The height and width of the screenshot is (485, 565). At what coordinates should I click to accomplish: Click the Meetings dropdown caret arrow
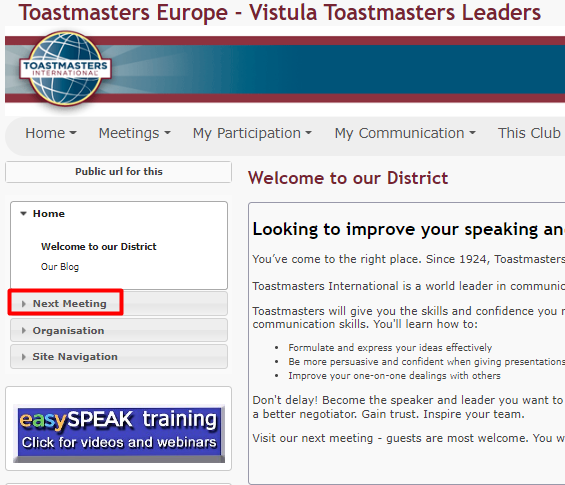click(x=167, y=133)
